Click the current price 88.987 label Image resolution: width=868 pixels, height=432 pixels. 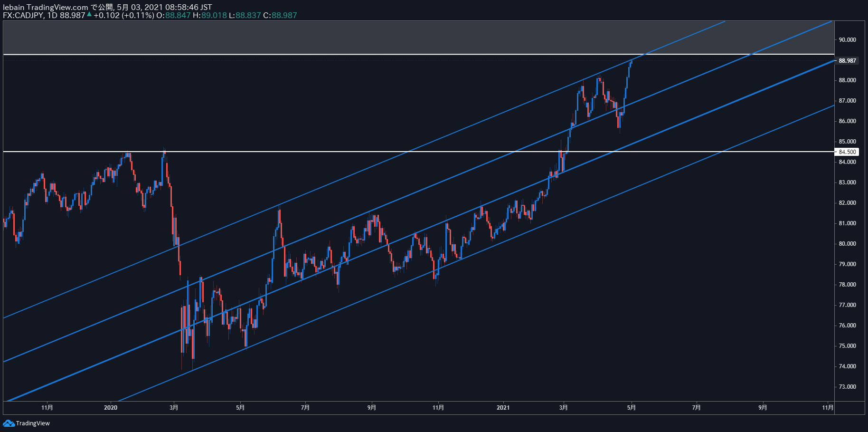pyautogui.click(x=847, y=60)
